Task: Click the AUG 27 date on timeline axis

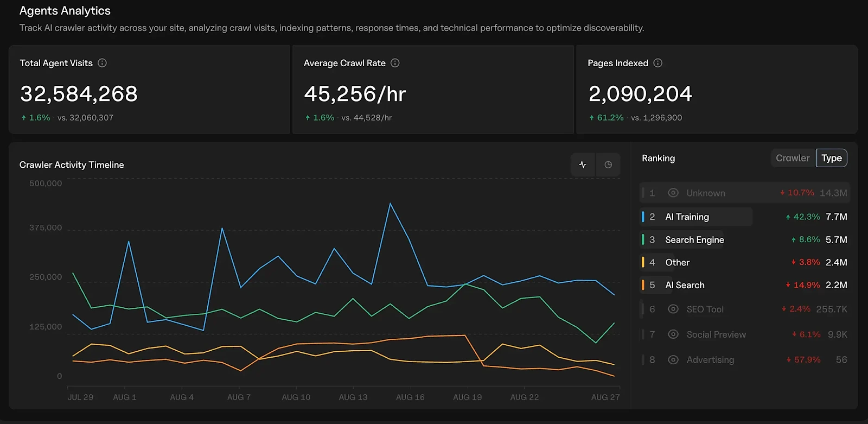Action: [x=605, y=397]
